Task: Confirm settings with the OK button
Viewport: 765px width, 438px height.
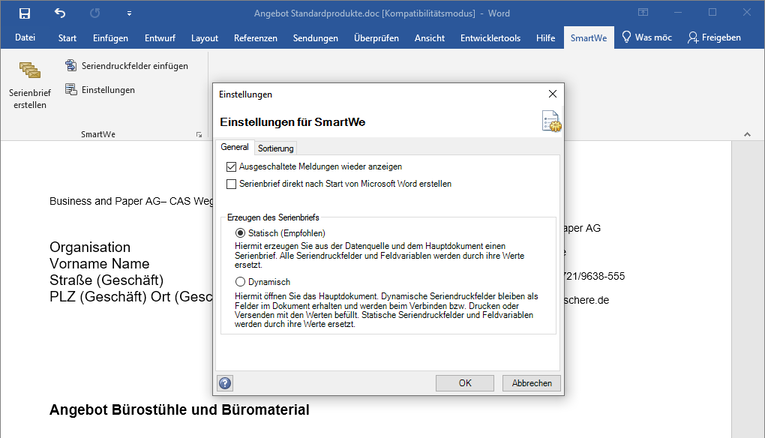Action: pyautogui.click(x=464, y=383)
